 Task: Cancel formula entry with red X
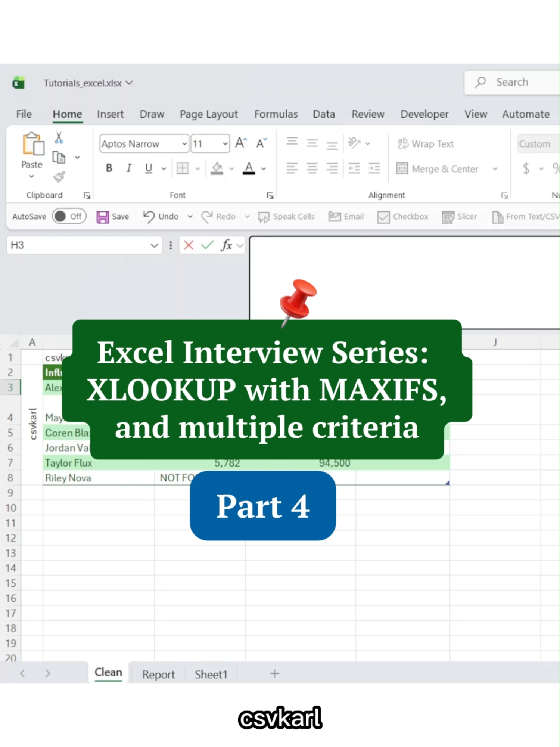click(x=189, y=245)
